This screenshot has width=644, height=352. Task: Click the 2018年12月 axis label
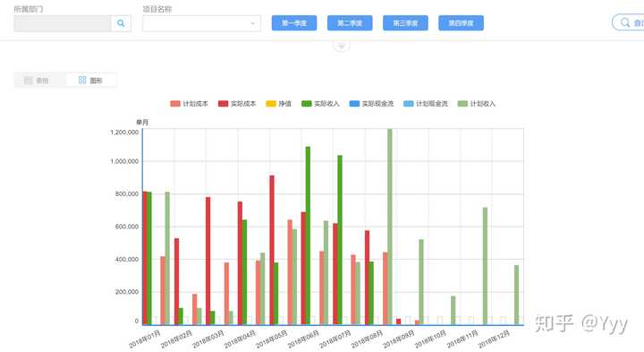click(494, 339)
